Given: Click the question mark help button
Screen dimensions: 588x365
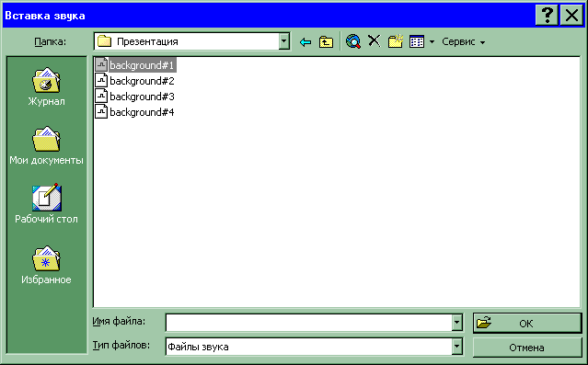Looking at the screenshot, I should tap(547, 16).
